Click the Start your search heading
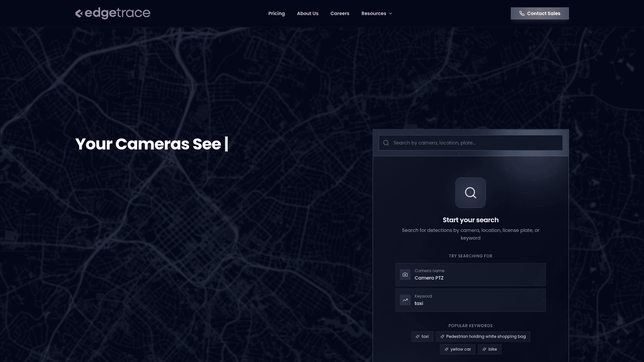 coord(471,220)
